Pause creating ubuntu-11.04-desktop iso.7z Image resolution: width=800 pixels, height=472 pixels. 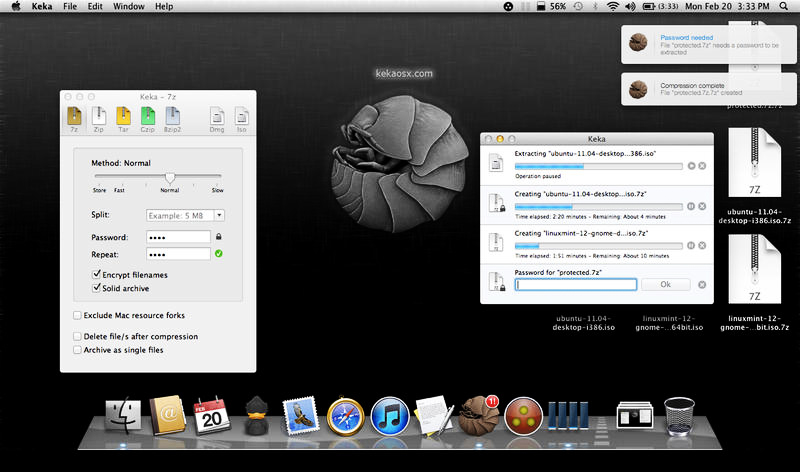(x=691, y=206)
